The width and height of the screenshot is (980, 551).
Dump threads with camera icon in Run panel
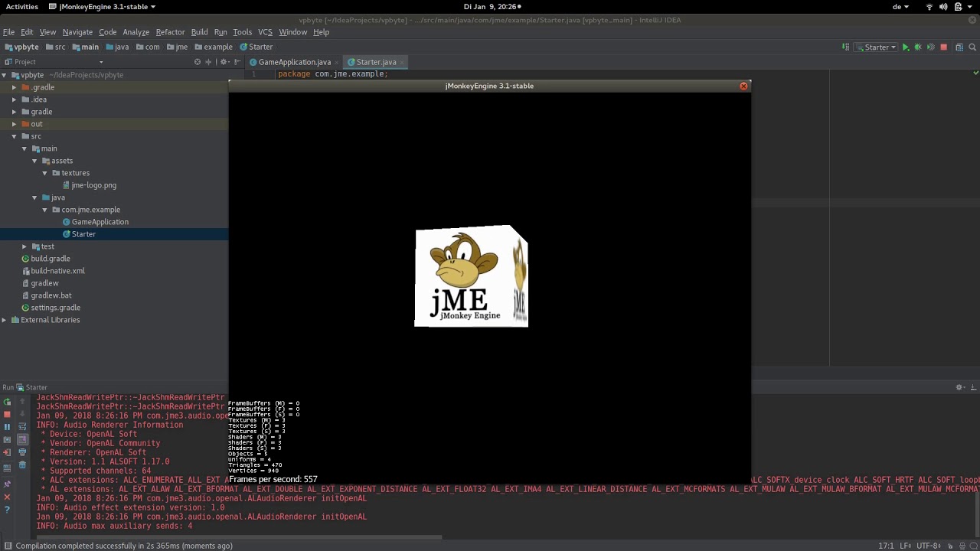7,439
